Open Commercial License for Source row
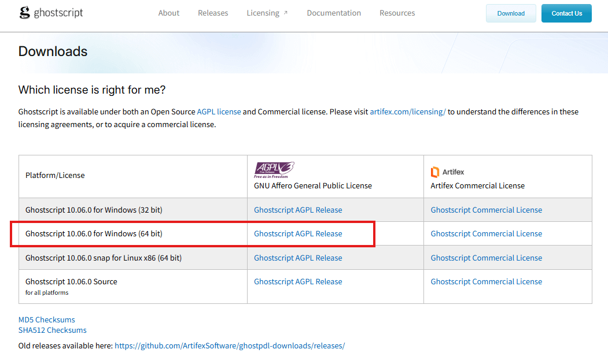608x364 pixels. click(x=487, y=282)
